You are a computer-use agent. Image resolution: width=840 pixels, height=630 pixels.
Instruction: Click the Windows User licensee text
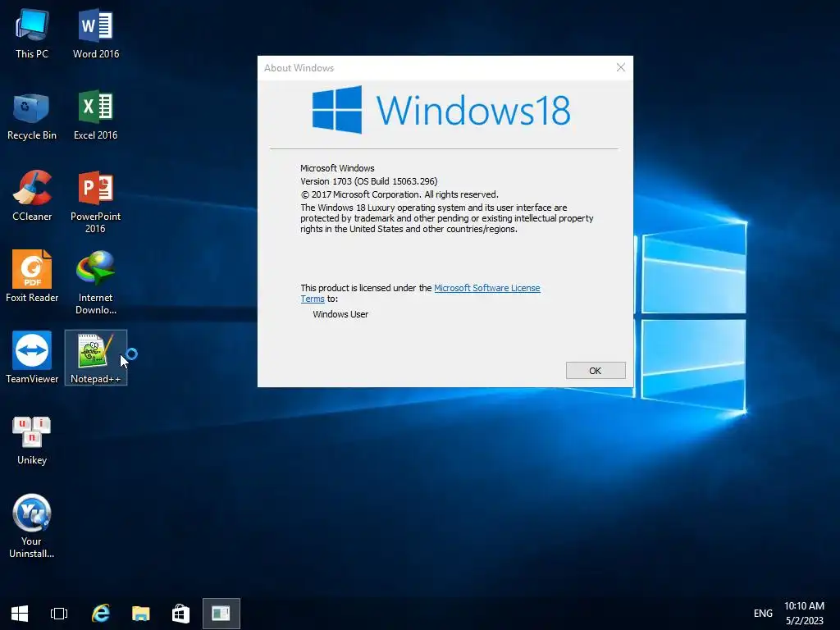click(340, 314)
